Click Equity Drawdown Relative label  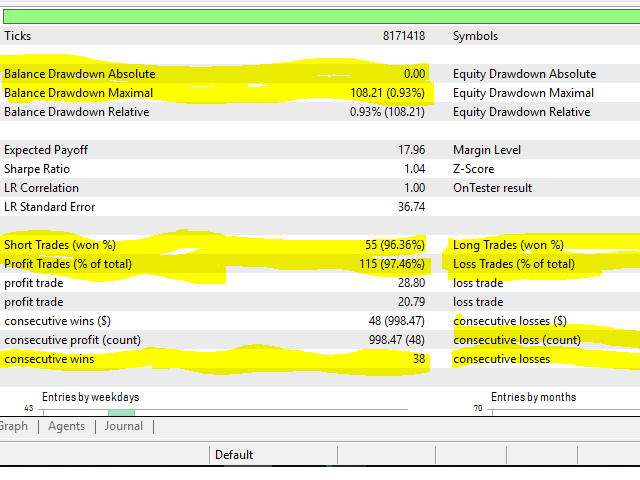pyautogui.click(x=522, y=112)
